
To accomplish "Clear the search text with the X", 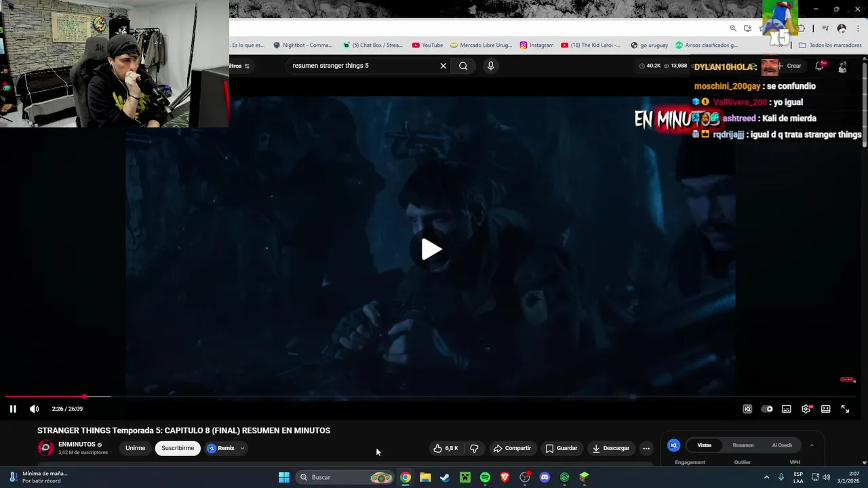I will 443,66.
